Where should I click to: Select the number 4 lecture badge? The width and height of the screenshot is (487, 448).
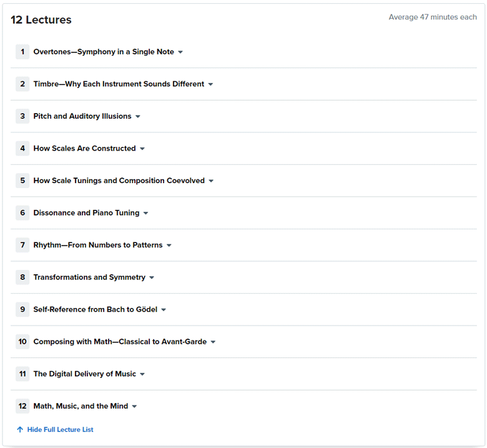22,148
